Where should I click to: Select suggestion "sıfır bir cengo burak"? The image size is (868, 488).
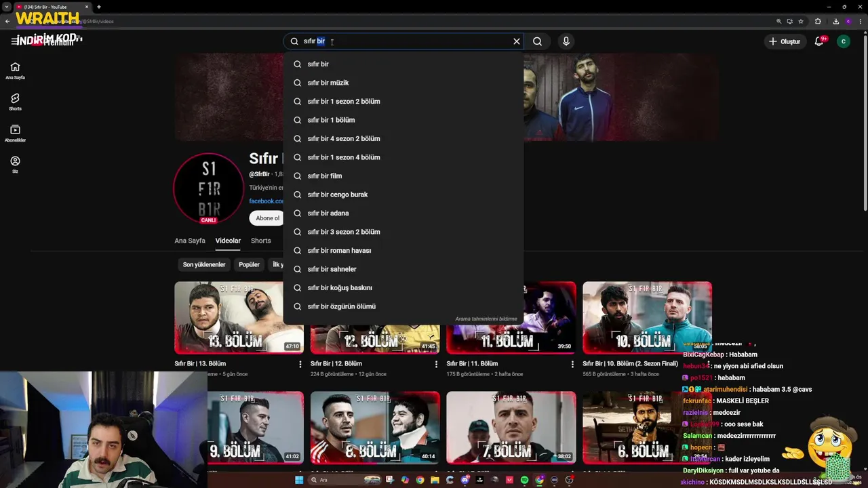403,195
